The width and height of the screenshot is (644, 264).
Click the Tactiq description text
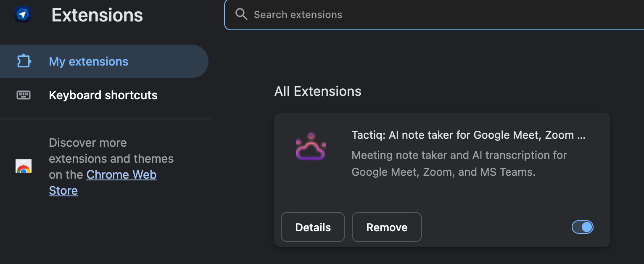459,164
